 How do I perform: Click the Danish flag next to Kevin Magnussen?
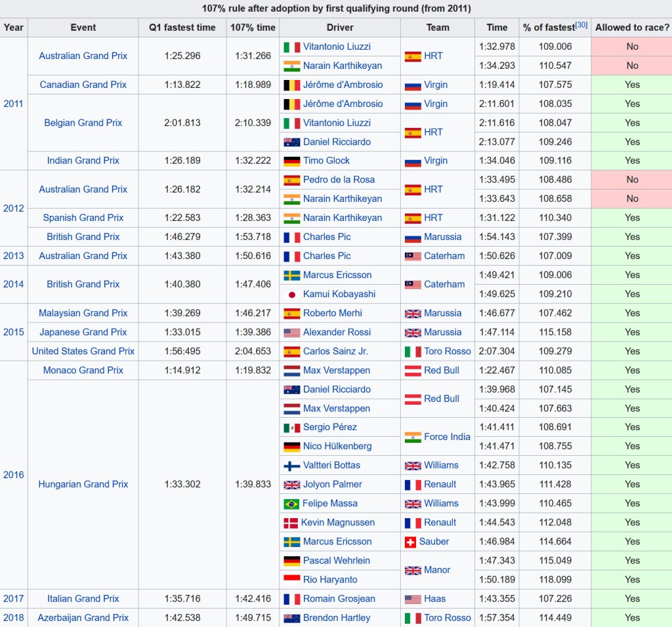(x=291, y=523)
